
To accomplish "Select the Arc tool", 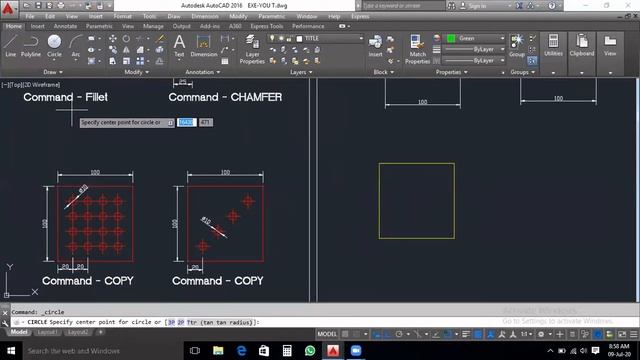I will point(76,45).
